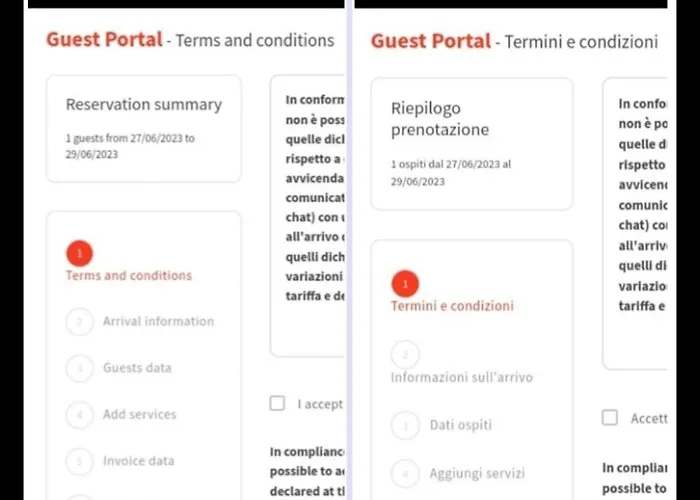Click step 4 circle beside Add services

tap(79, 414)
